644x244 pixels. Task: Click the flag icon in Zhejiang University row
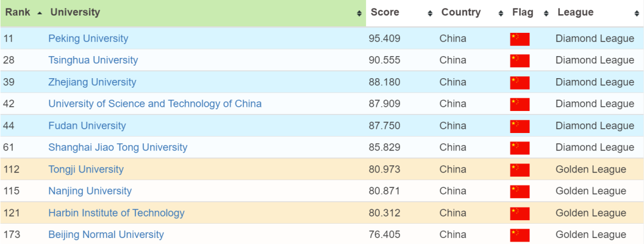tap(519, 82)
